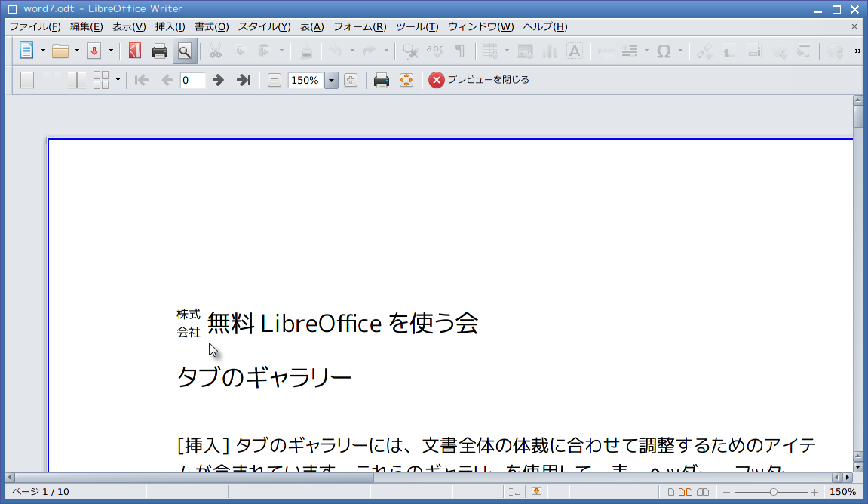
Task: Expand the hidden toolbar items chevron
Action: coord(857,51)
